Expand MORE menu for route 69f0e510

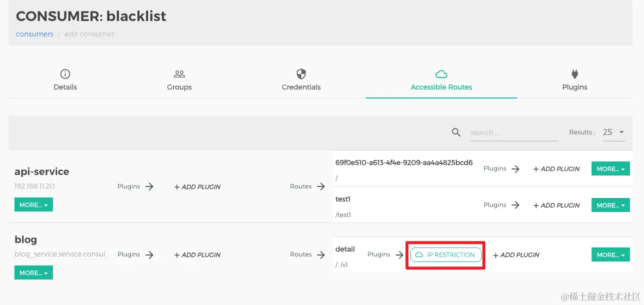(611, 169)
